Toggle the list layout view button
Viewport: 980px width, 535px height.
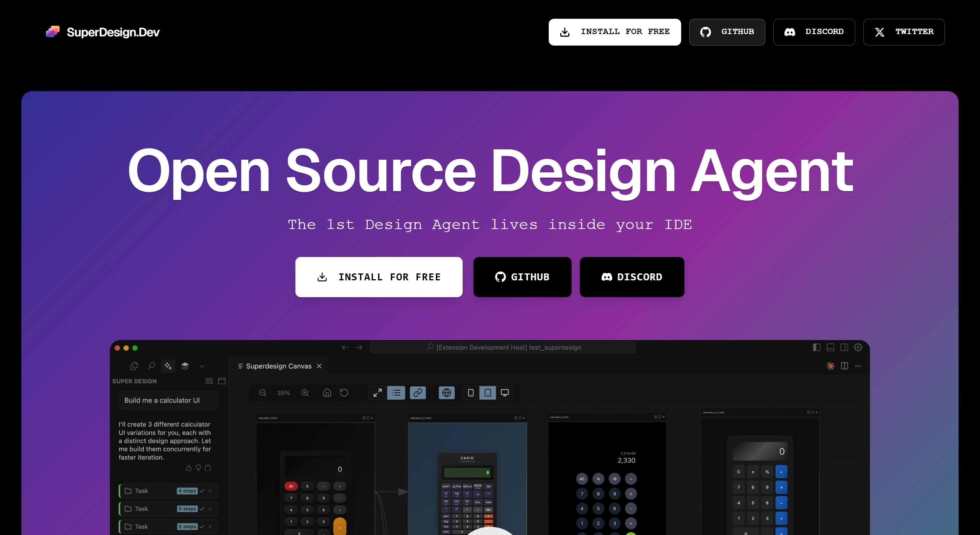[x=396, y=393]
